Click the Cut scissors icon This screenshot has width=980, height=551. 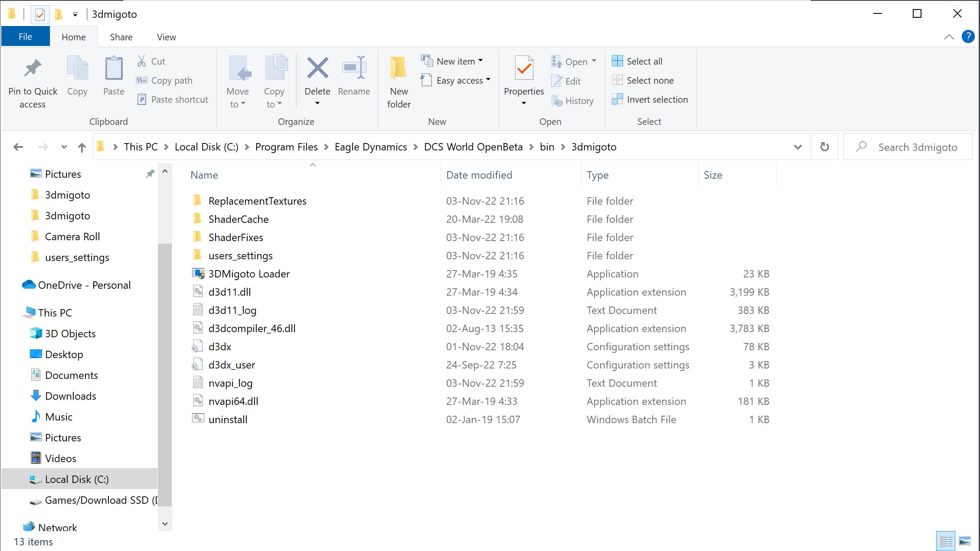pos(141,61)
